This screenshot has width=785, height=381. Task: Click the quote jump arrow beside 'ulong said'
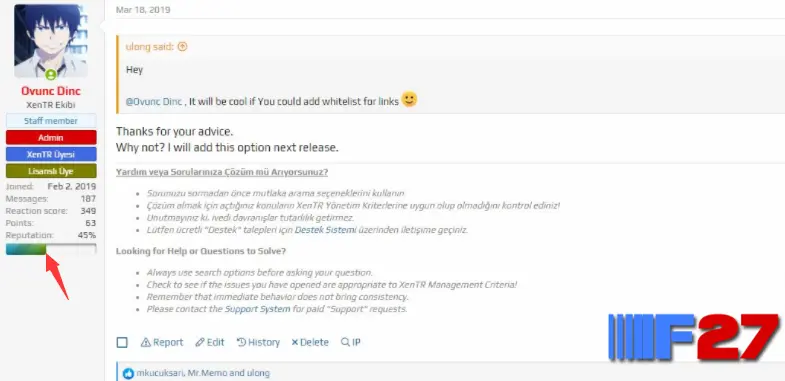pyautogui.click(x=183, y=47)
